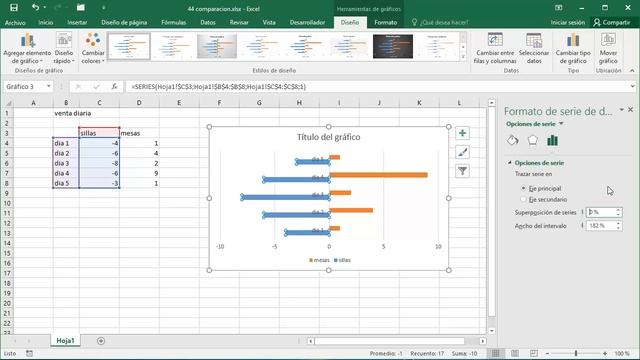Open Cambiar colores palette
The width and height of the screenshot is (640, 360).
point(93,49)
